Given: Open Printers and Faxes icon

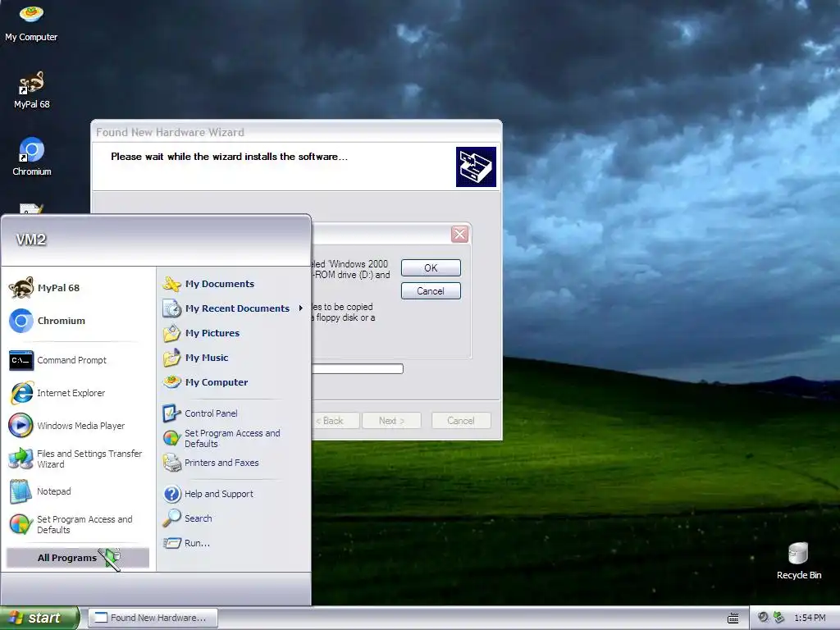Looking at the screenshot, I should [172, 463].
